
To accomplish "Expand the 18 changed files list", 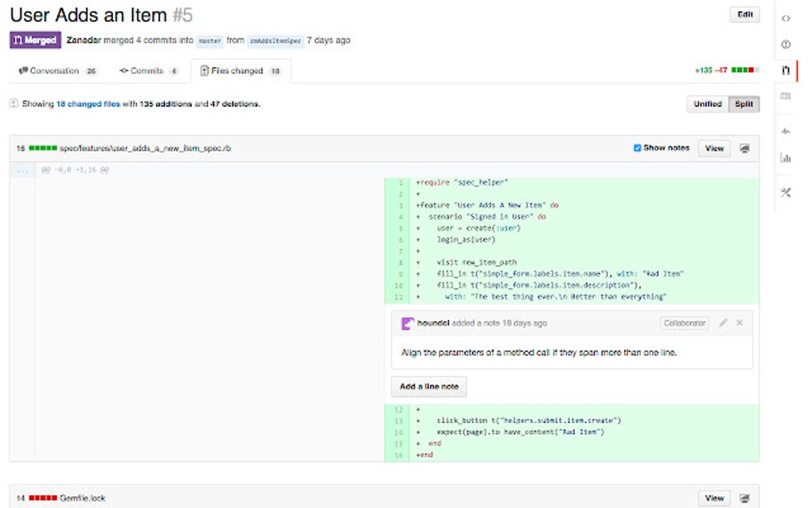I will (x=88, y=104).
